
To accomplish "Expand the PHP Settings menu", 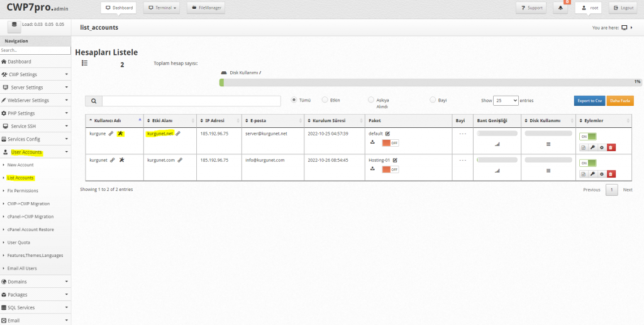I will tap(35, 113).
